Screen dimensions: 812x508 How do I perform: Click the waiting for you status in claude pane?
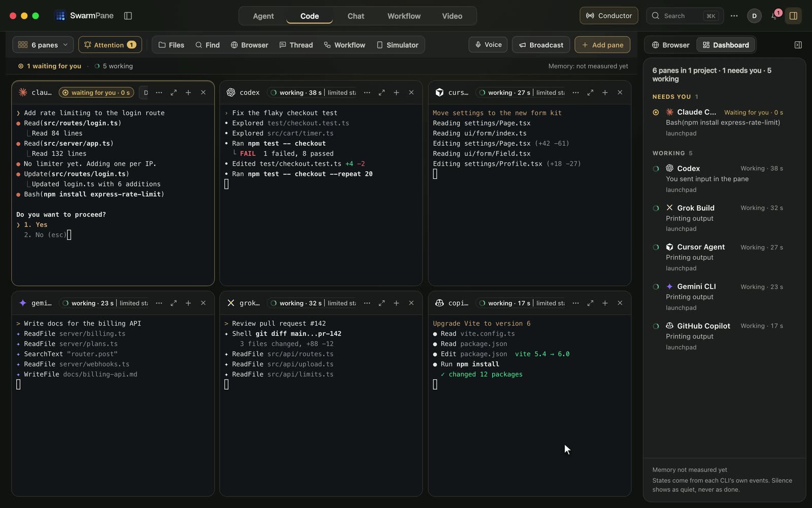point(96,92)
